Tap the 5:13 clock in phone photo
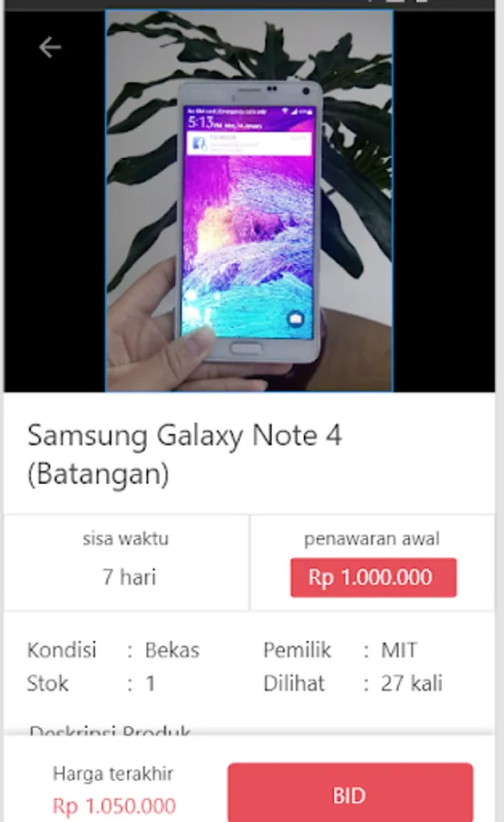This screenshot has height=822, width=504. click(x=201, y=122)
